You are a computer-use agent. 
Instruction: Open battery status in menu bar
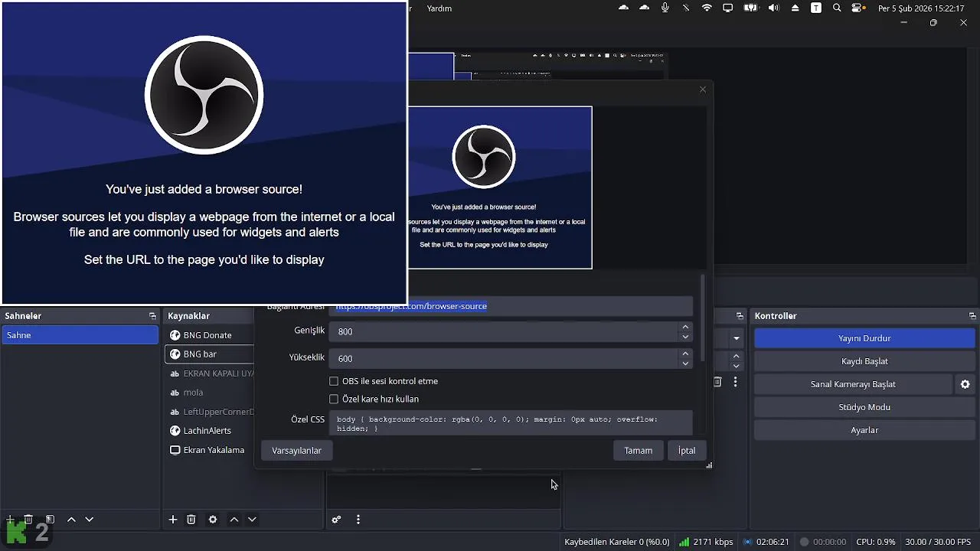pos(750,8)
